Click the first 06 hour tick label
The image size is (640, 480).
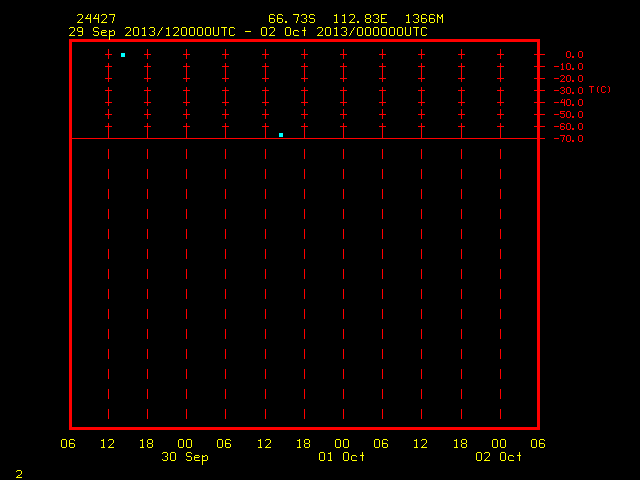pyautogui.click(x=68, y=444)
